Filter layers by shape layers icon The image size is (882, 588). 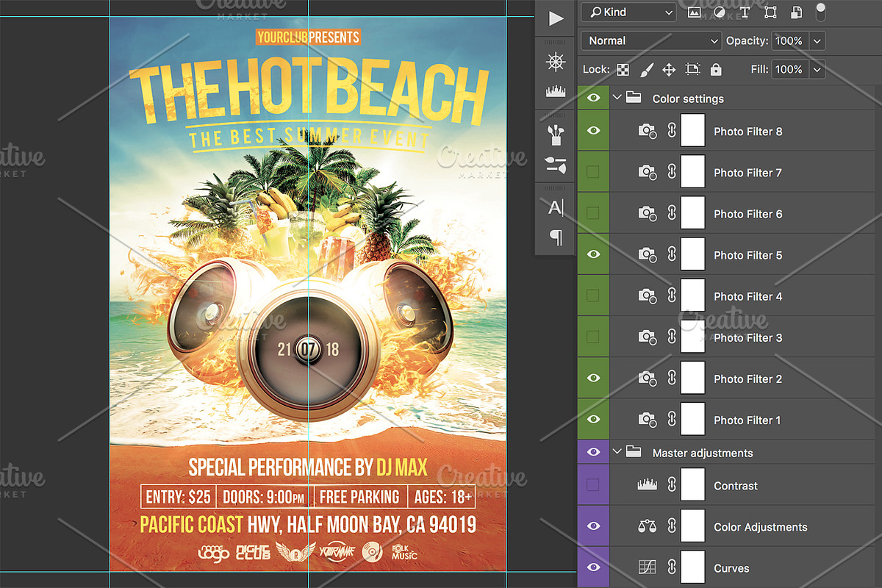[x=770, y=12]
